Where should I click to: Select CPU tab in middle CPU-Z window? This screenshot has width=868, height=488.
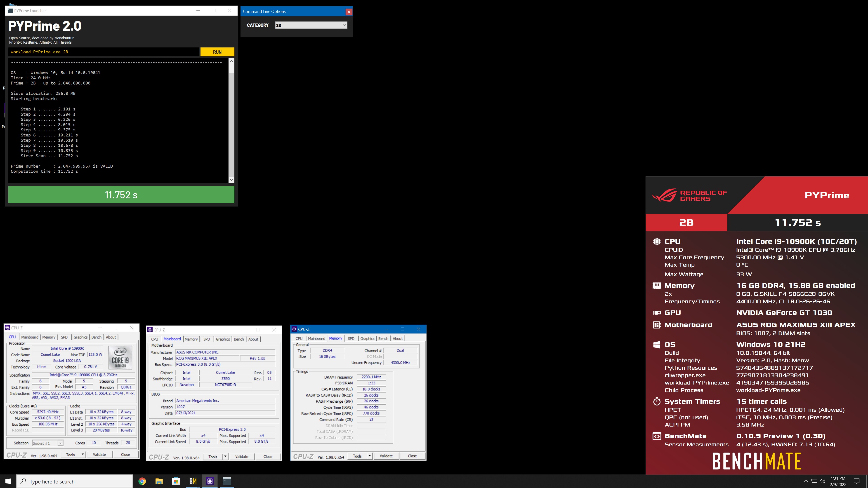tap(155, 339)
